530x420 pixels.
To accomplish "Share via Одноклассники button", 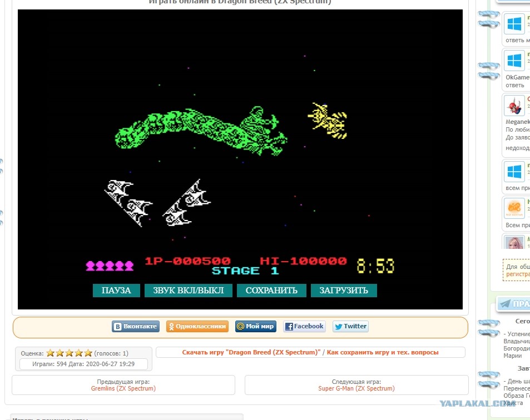I will (197, 327).
